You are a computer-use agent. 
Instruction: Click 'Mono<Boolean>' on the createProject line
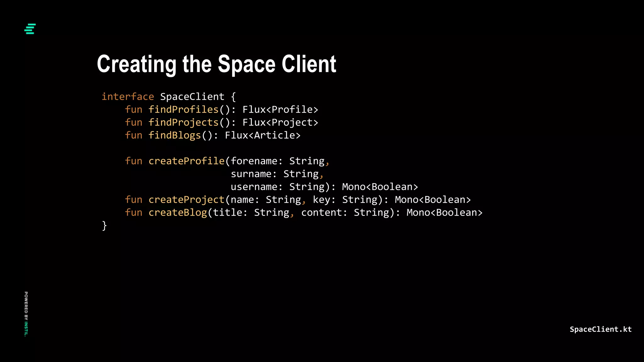[433, 200]
